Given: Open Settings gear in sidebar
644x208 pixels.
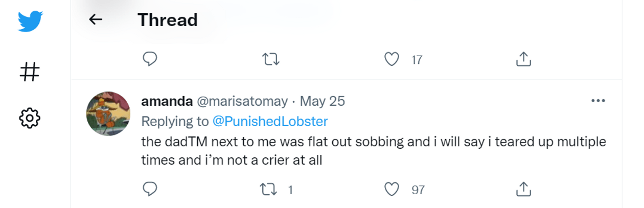Looking at the screenshot, I should click(30, 118).
